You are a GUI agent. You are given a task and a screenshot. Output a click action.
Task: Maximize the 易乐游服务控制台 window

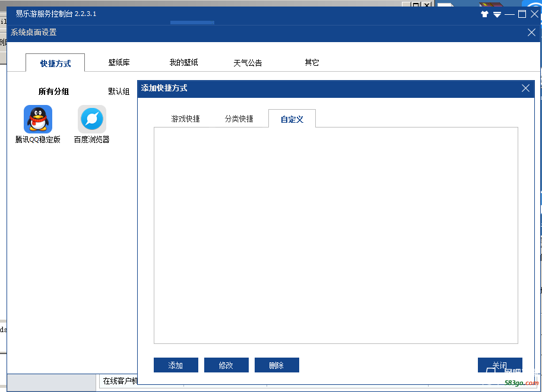click(x=522, y=14)
